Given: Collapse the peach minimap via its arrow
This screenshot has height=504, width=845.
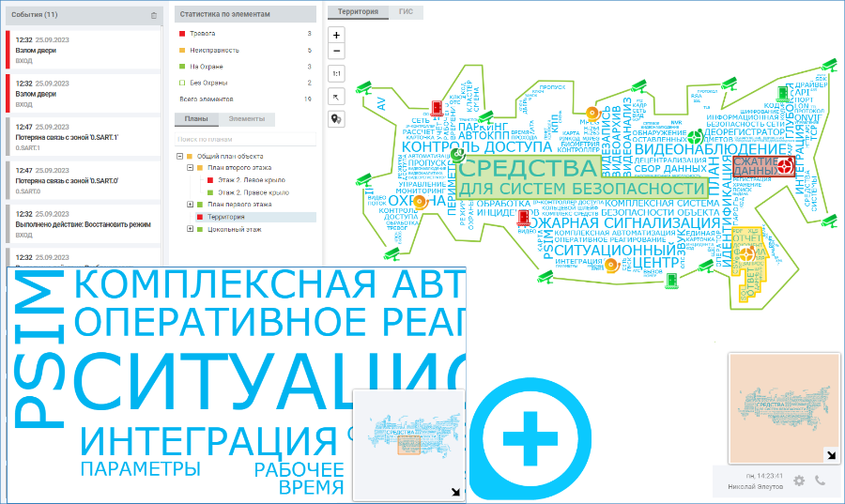Looking at the screenshot, I should pos(831,455).
